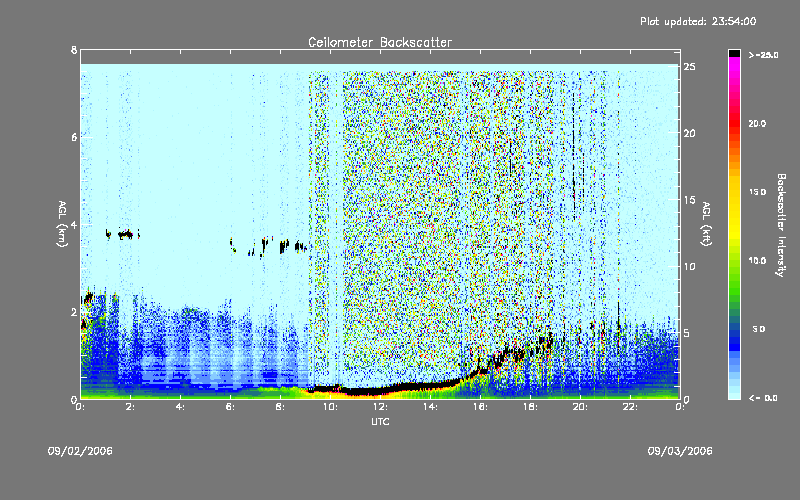Screen dimensions: 800x500
Task: Click the "16:" UTC hour tick label
Action: coord(480,407)
